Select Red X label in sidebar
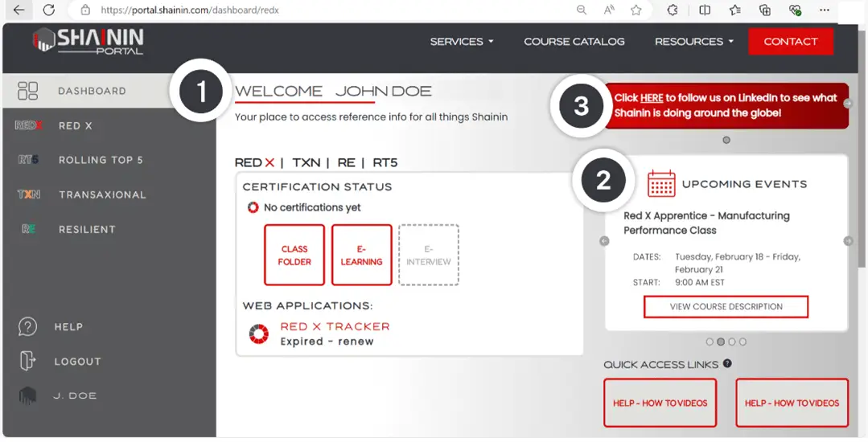 (x=76, y=125)
